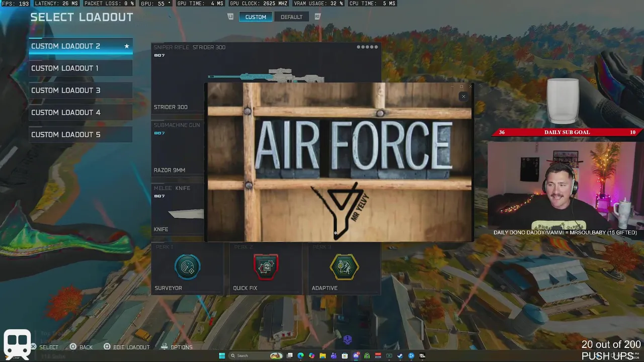Click the attachment dots on the Strider 300
This screenshot has height=362, width=644.
(x=367, y=47)
